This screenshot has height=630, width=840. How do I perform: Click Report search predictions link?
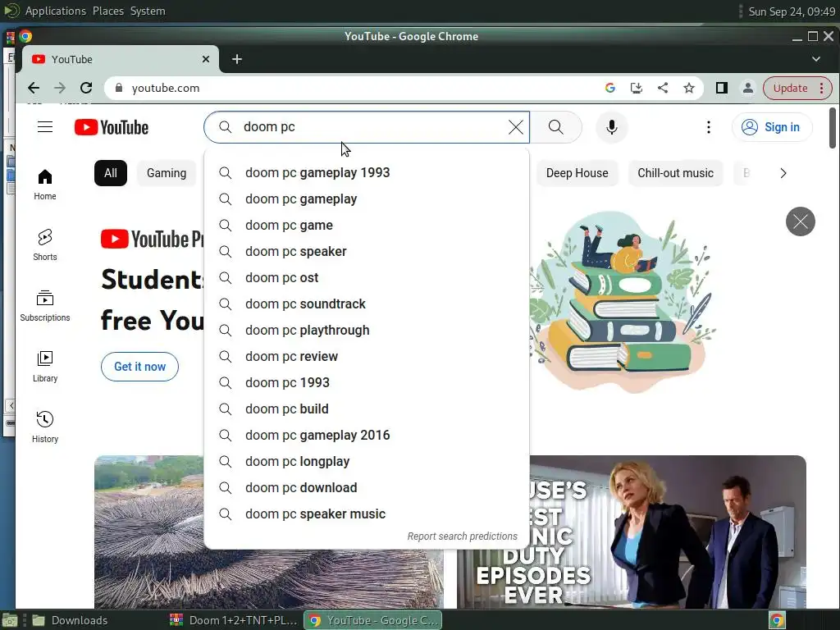(463, 536)
